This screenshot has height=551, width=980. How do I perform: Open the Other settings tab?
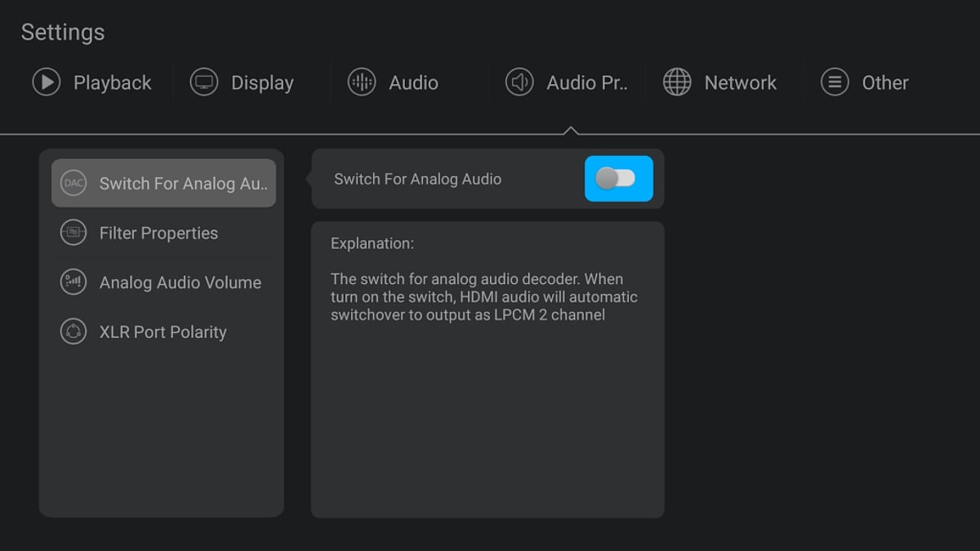pyautogui.click(x=885, y=82)
